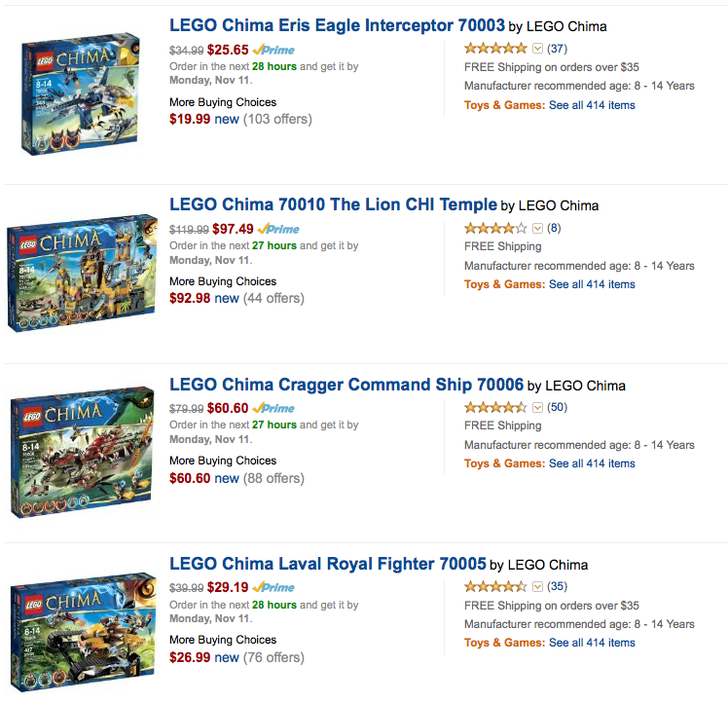Open LEGO Chima 70010 The Lion CHI Temple title
This screenshot has width=728, height=703.
[x=333, y=204]
